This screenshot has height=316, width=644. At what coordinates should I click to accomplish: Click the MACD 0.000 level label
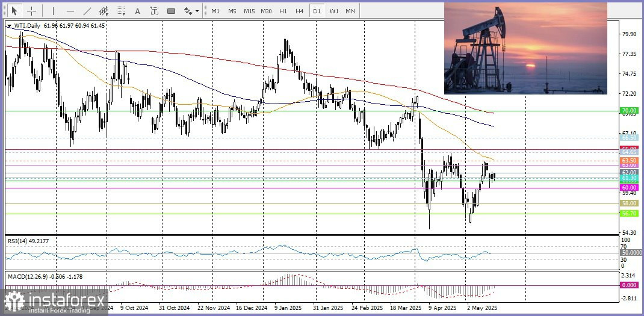click(x=630, y=285)
